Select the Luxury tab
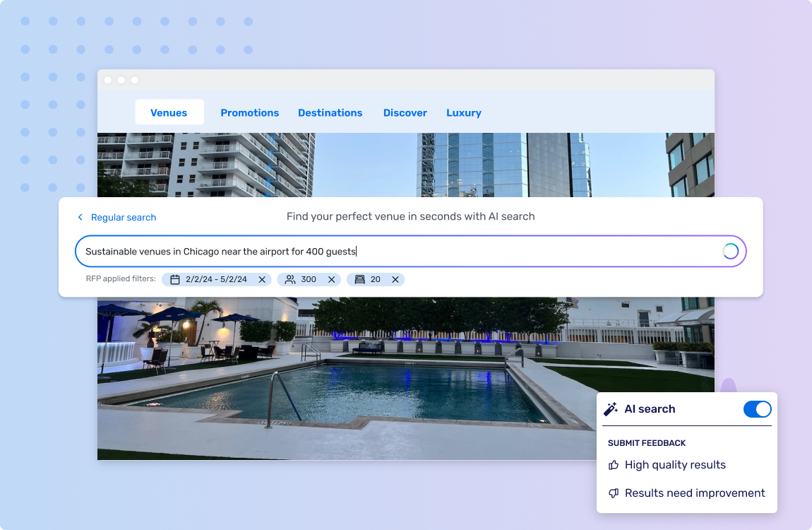 tap(463, 112)
